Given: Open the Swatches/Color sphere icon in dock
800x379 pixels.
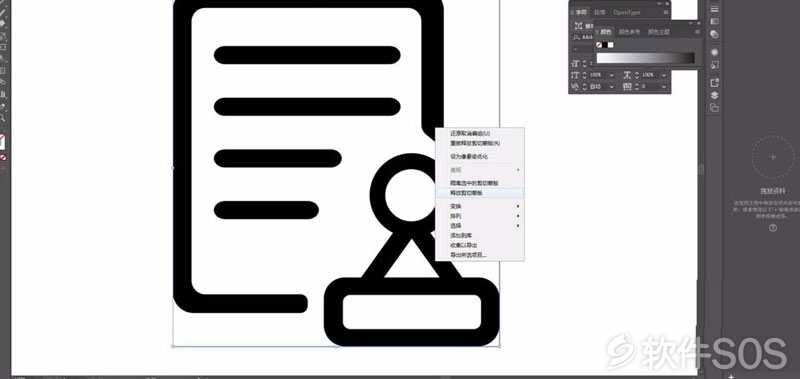Looking at the screenshot, I should pyautogui.click(x=714, y=52).
